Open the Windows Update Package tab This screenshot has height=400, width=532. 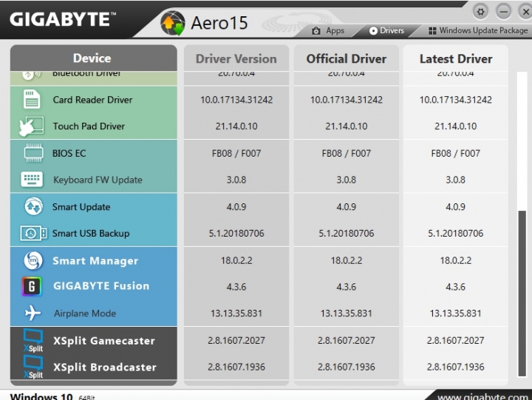(x=478, y=30)
